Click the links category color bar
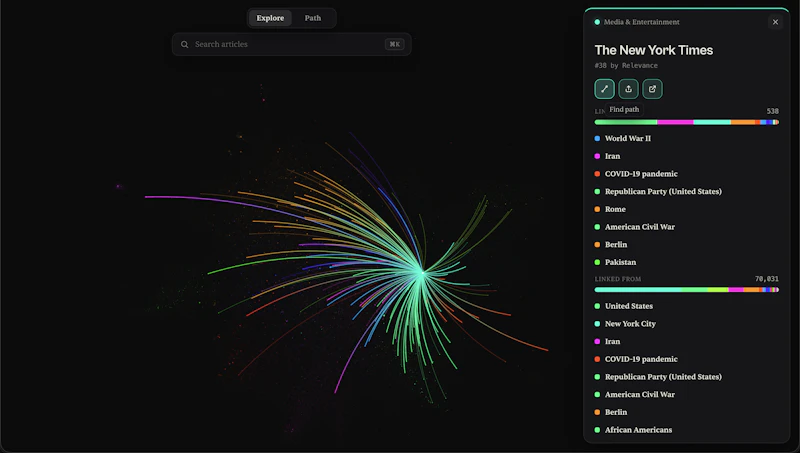Viewport: 800px width, 453px height. [x=686, y=122]
